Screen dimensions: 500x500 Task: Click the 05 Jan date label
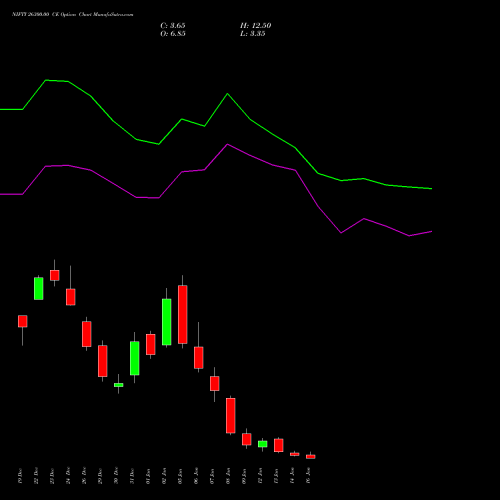180,476
